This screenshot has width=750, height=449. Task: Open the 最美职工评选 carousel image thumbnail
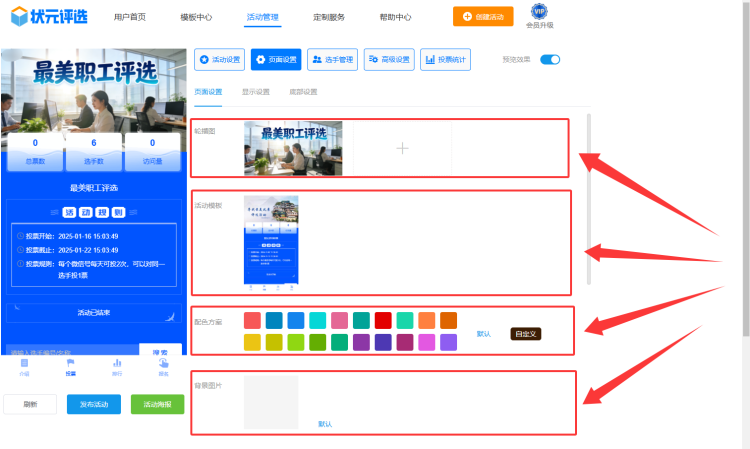point(293,149)
